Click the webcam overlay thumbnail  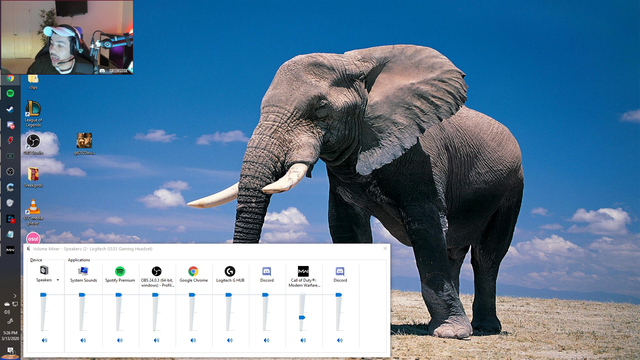click(x=67, y=37)
